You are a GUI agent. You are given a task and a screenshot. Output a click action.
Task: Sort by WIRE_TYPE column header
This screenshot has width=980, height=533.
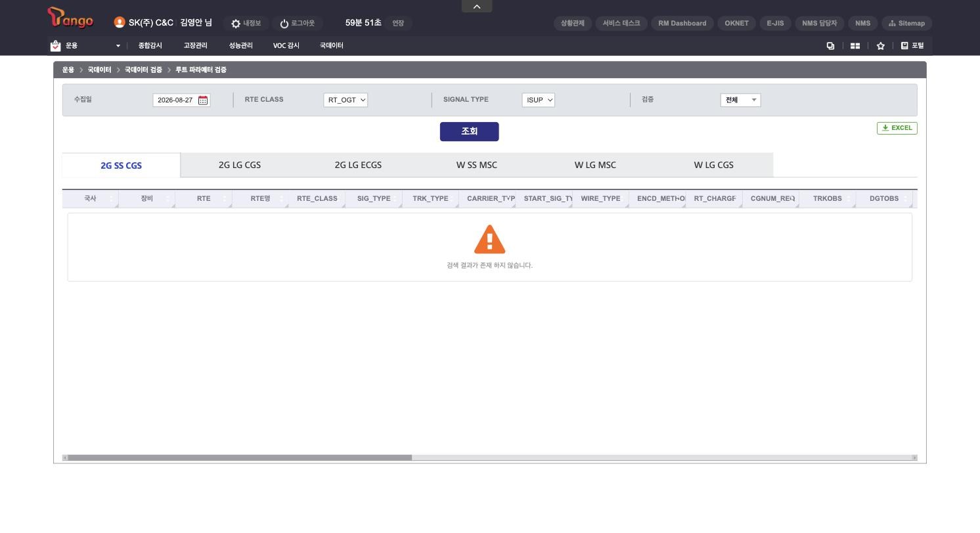(x=600, y=198)
